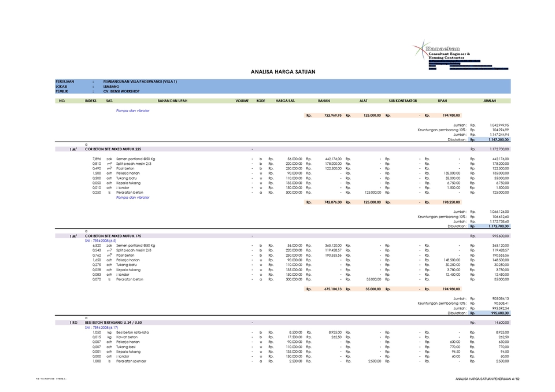Click the 'SNI : 7394:2008 (6.5)' reference
This screenshot has height=392, width=555.
pos(101,241)
